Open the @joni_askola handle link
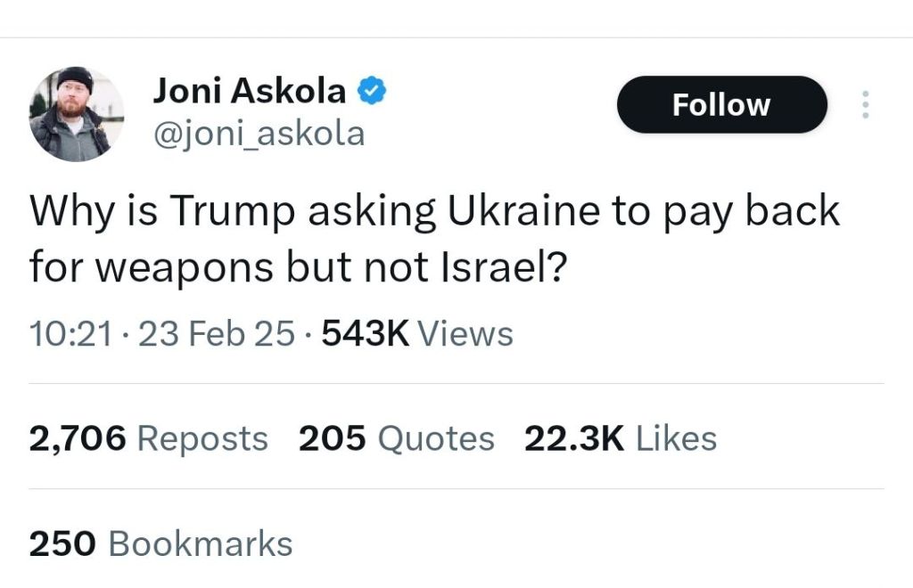Viewport: 913px width, 588px height. point(259,134)
